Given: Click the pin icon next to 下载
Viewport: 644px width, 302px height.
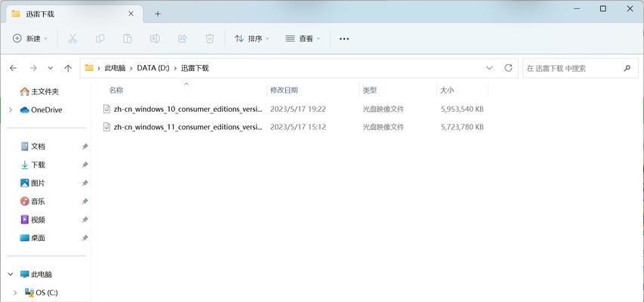Looking at the screenshot, I should tap(85, 165).
